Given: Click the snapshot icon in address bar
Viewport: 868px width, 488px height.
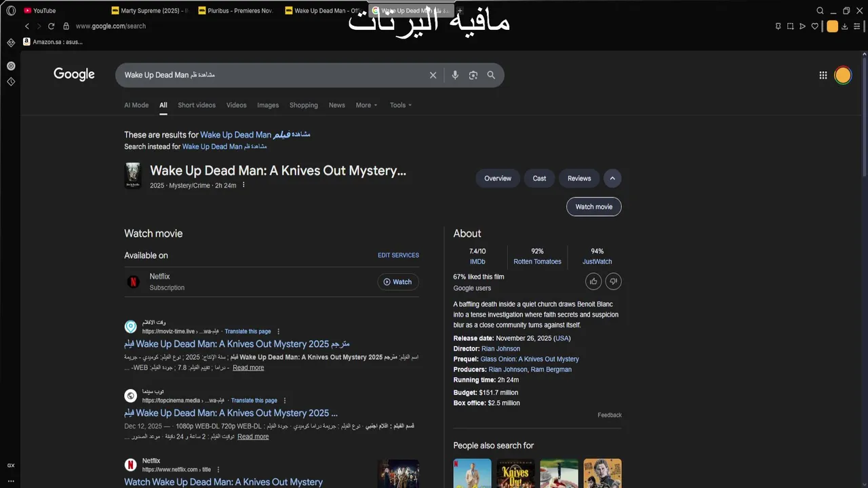Looking at the screenshot, I should tap(790, 26).
